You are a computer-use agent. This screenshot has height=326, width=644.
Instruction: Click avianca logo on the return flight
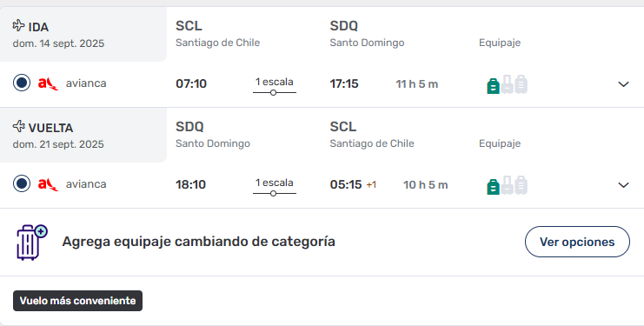tap(48, 185)
